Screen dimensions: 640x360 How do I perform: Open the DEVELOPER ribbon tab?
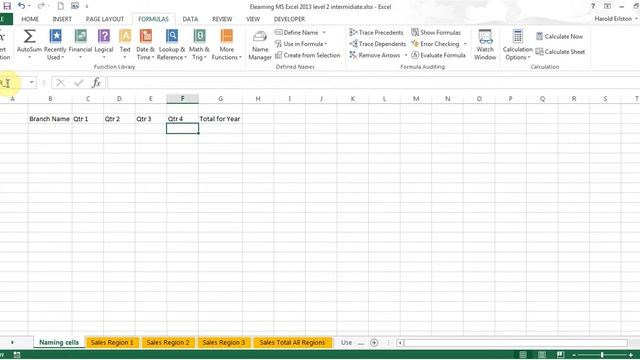(289, 19)
